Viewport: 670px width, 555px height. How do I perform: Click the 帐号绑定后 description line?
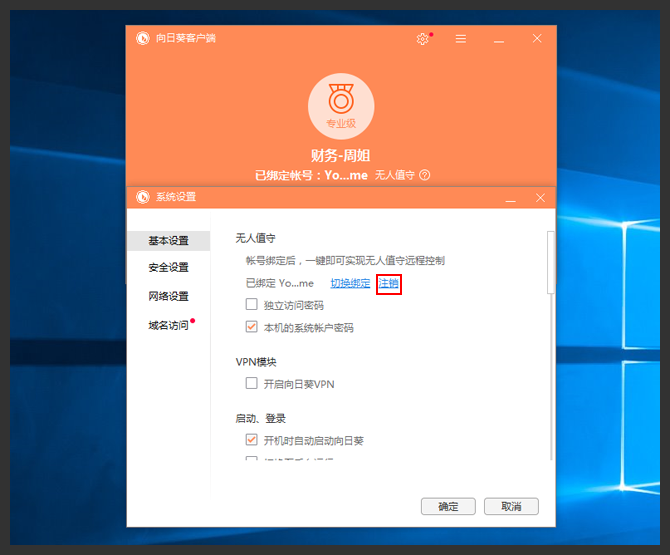345,261
